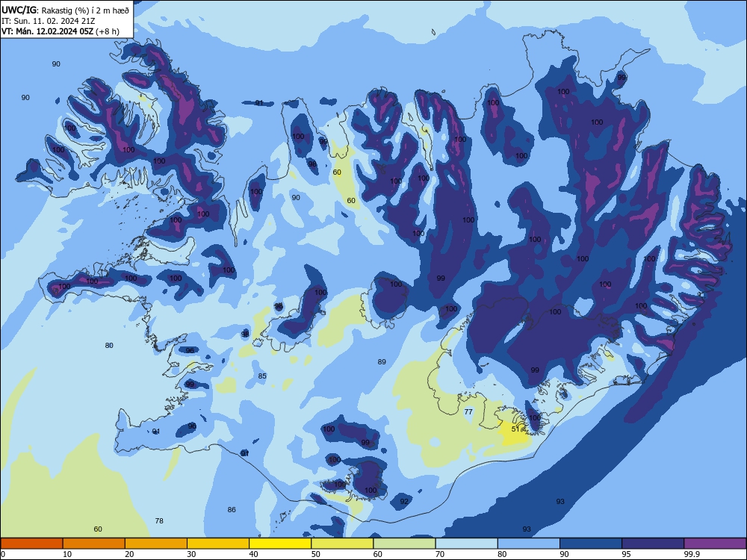Image resolution: width=747 pixels, height=560 pixels.
Task: Select the dark indigo 95–99.9 legend swatch
Action: click(653, 544)
